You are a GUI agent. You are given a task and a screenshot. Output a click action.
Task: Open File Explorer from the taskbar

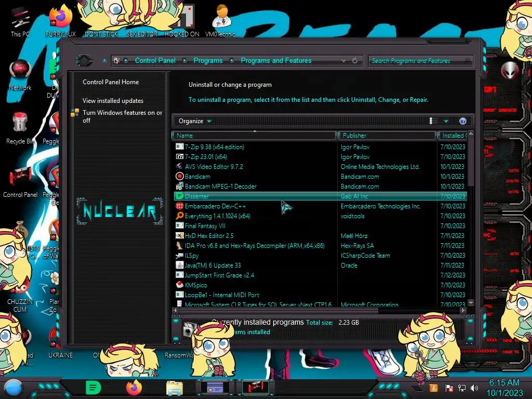175,389
